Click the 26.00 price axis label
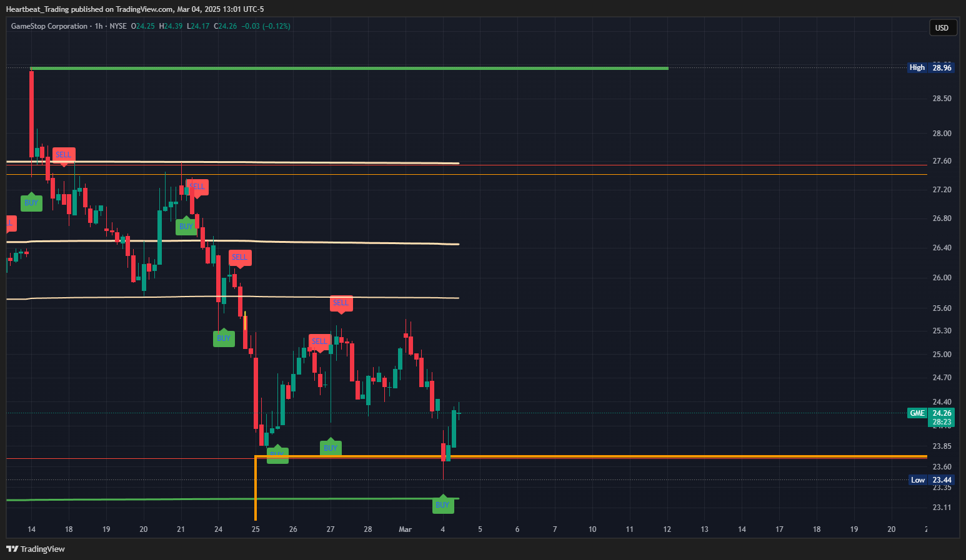The height and width of the screenshot is (560, 966). 942,278
